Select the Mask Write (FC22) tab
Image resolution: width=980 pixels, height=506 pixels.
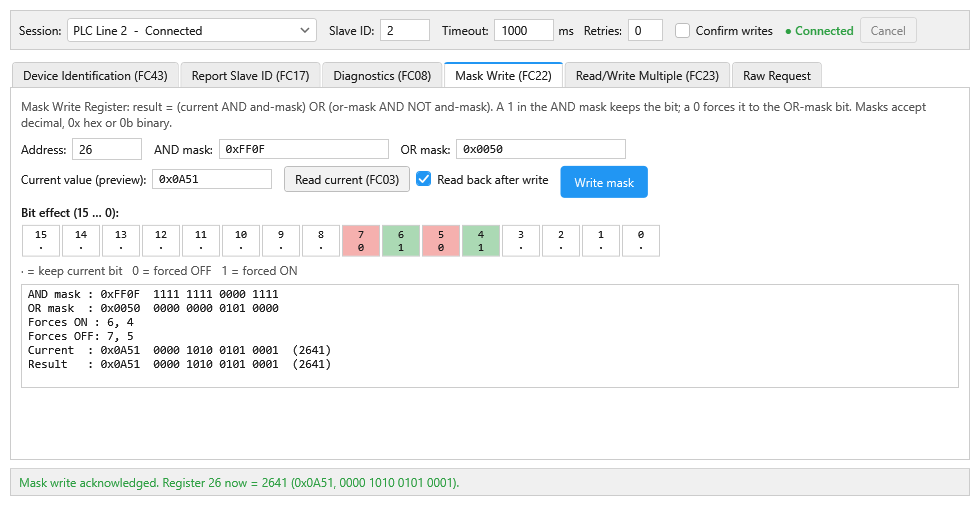click(503, 75)
